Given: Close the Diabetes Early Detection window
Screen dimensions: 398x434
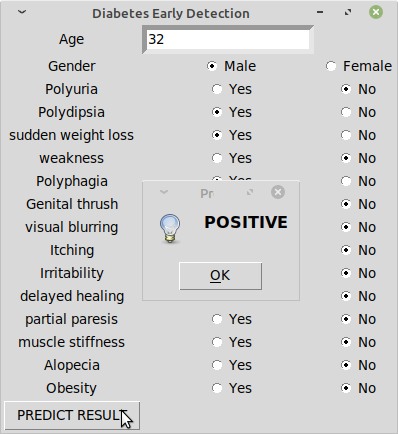Looking at the screenshot, I should click(376, 12).
